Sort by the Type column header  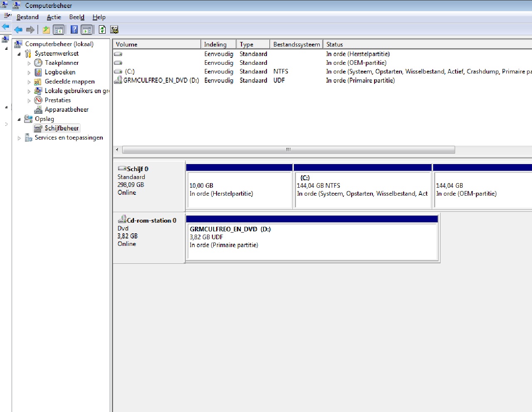pos(253,44)
